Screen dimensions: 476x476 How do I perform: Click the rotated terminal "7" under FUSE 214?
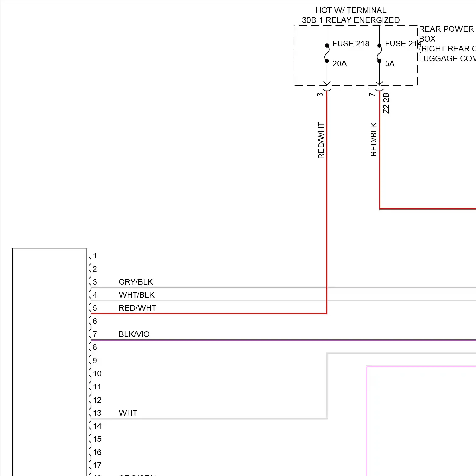coord(372,94)
